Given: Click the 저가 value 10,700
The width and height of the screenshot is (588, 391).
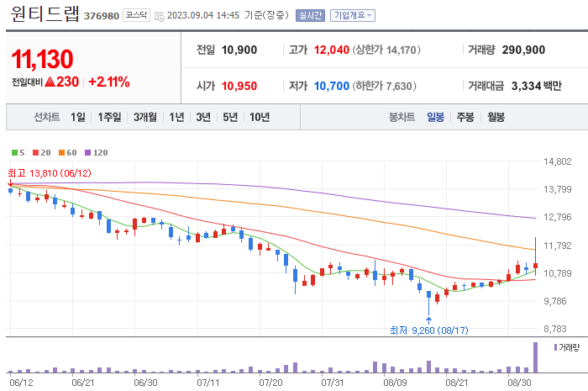Looking at the screenshot, I should (x=332, y=86).
